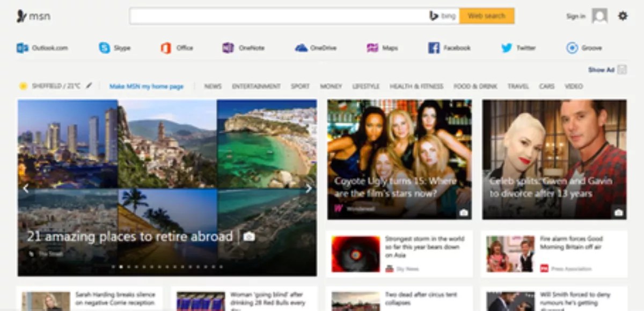The height and width of the screenshot is (311, 644).
Task: Click the Press Association source icon
Action: point(544,269)
